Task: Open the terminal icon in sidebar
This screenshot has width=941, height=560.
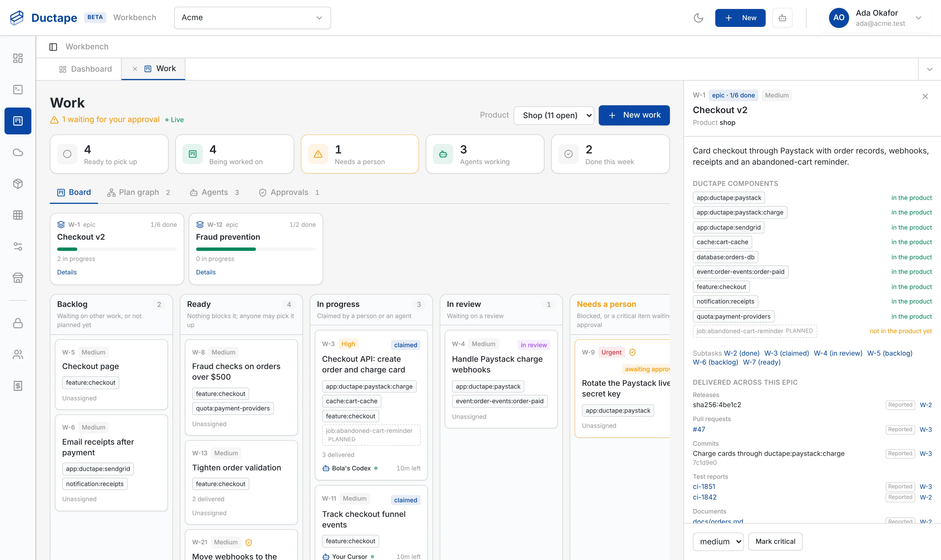Action: 18,89
